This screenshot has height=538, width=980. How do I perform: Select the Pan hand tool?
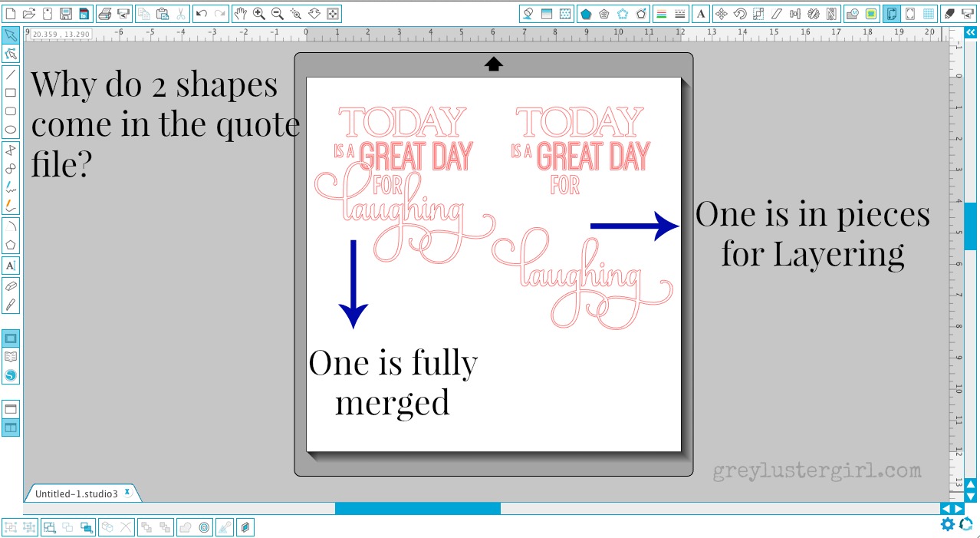[x=240, y=14]
